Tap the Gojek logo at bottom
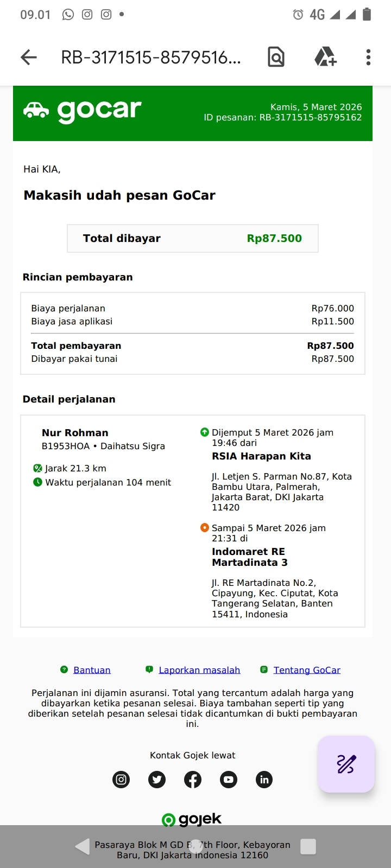Image resolution: width=391 pixels, height=868 pixels. [x=192, y=819]
